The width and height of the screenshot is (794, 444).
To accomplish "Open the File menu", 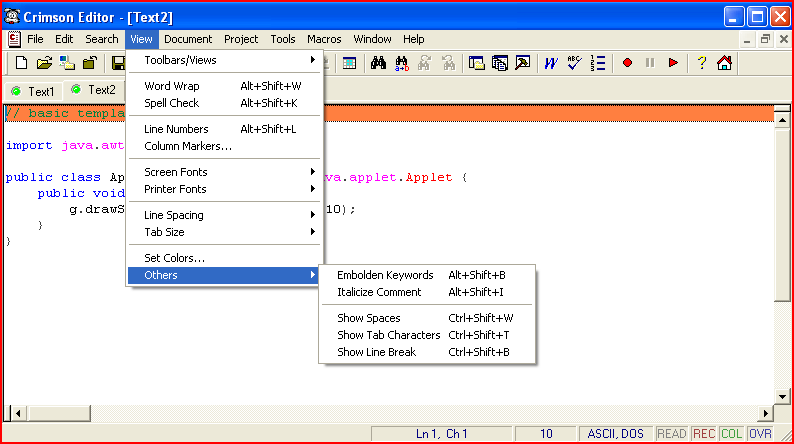I will coord(35,39).
